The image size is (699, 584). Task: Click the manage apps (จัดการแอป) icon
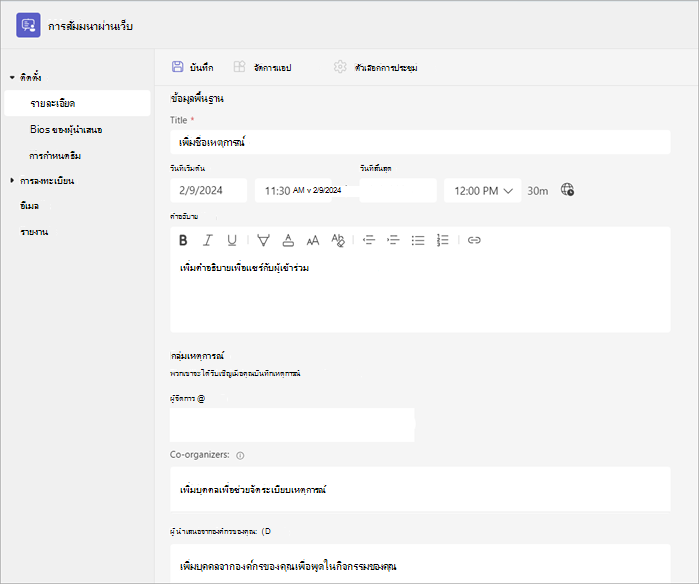point(239,67)
